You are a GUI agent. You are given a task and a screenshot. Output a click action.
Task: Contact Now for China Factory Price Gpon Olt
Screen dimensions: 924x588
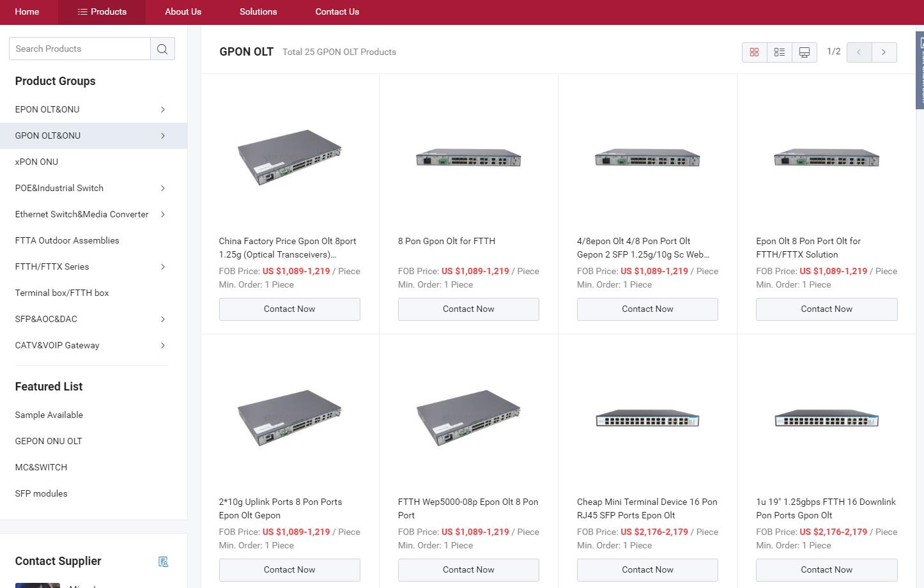[x=289, y=309]
